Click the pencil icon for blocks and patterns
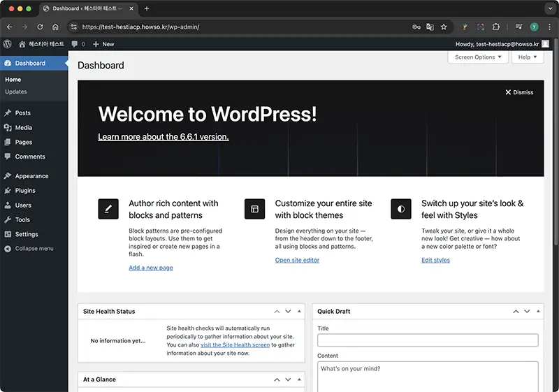Viewport: 559px width, 392px height. tap(108, 209)
